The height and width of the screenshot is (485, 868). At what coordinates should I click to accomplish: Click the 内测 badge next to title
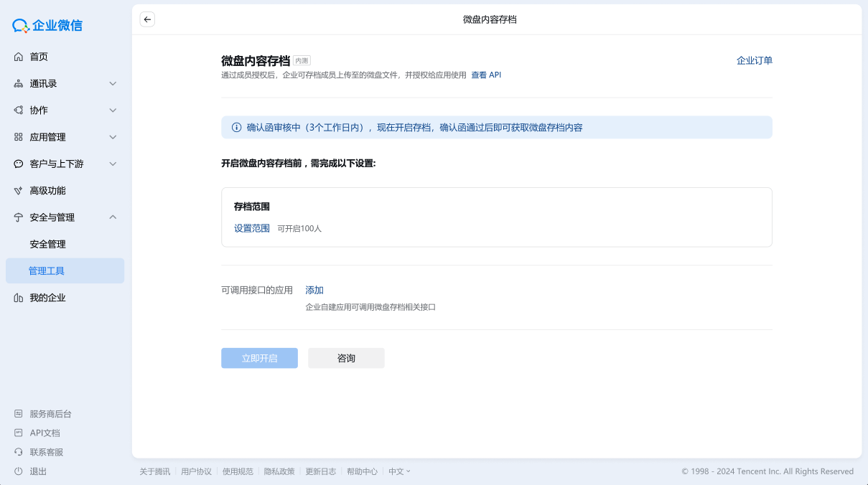(x=302, y=61)
